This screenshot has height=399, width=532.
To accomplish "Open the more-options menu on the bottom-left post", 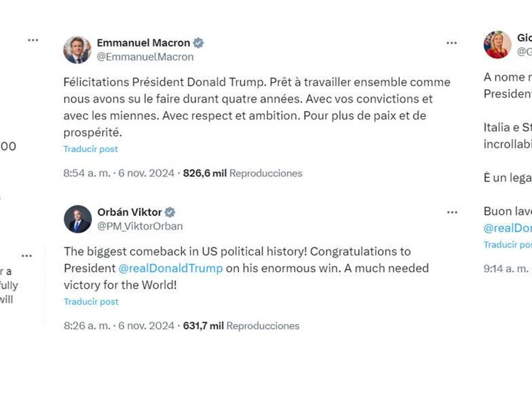I will tap(27, 255).
